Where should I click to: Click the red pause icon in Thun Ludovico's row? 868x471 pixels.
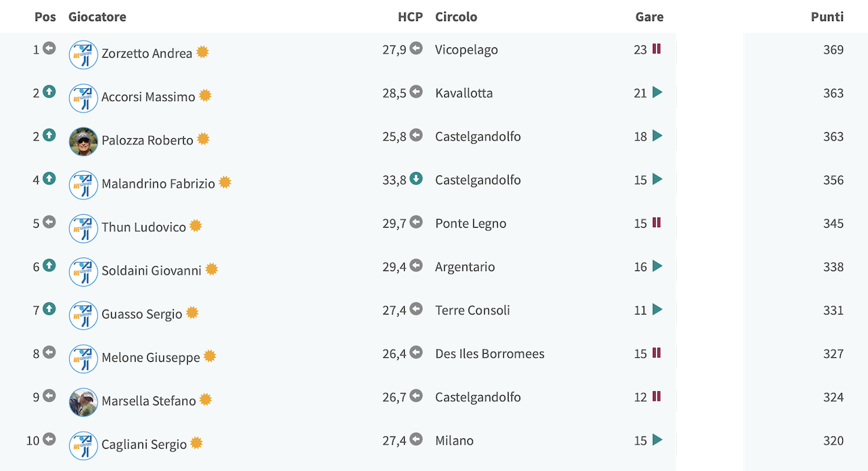(656, 223)
